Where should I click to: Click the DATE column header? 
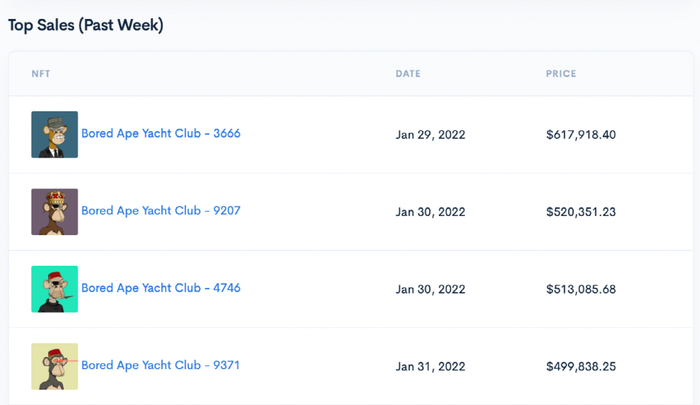pos(408,74)
